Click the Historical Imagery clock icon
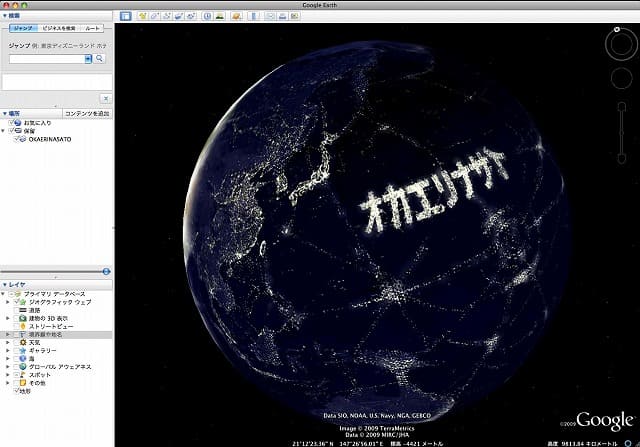The width and height of the screenshot is (640, 447). (x=208, y=16)
